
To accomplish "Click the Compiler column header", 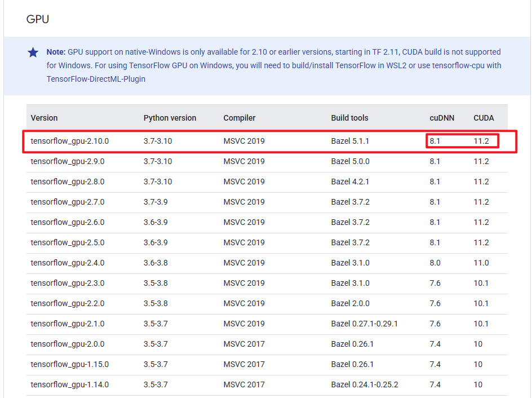I will 239,118.
